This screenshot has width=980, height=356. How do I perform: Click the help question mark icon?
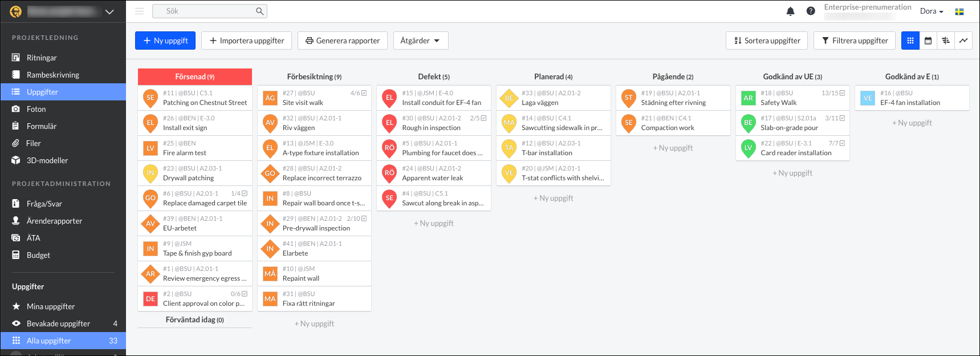[x=811, y=11]
